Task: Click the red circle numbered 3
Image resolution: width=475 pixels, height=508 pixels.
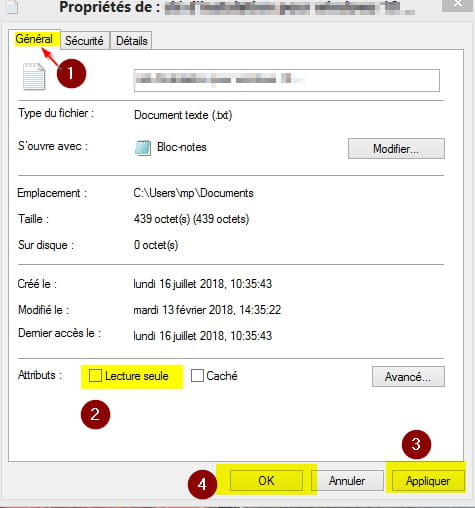Action: click(416, 444)
